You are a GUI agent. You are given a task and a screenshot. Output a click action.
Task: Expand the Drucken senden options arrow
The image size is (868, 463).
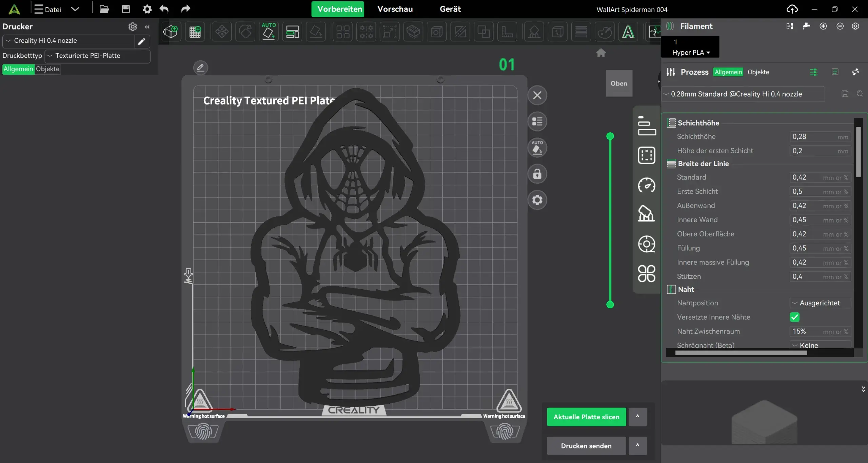point(637,445)
